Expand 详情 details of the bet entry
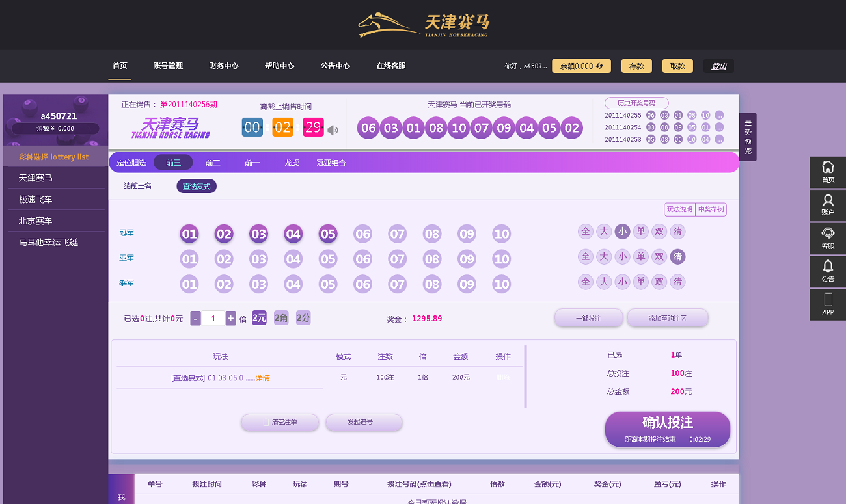Image resolution: width=846 pixels, height=504 pixels. pos(262,378)
